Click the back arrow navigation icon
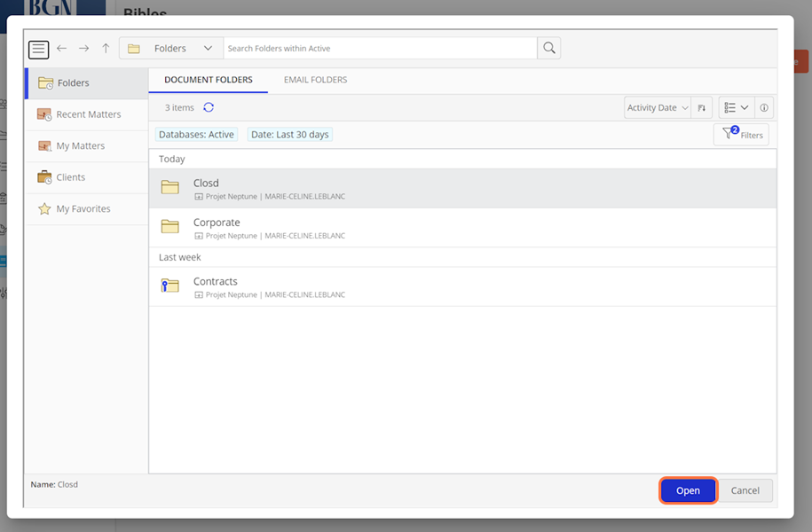The width and height of the screenshot is (812, 532). pos(61,49)
